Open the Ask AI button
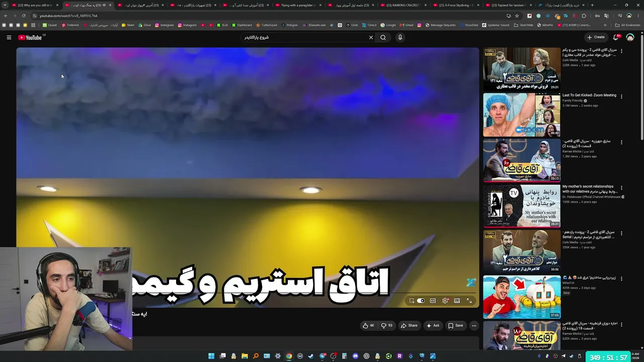Image resolution: width=644 pixels, height=362 pixels. (433, 325)
